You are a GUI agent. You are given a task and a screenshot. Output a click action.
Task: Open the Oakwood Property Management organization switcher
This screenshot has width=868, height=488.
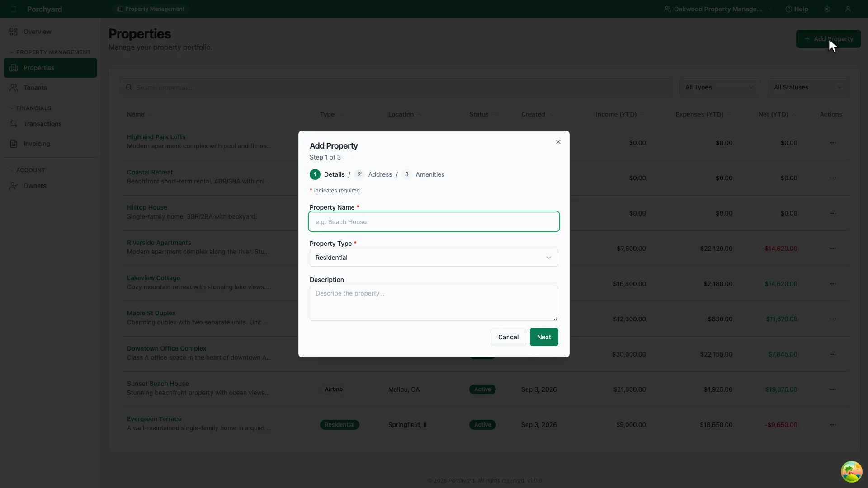pos(717,9)
